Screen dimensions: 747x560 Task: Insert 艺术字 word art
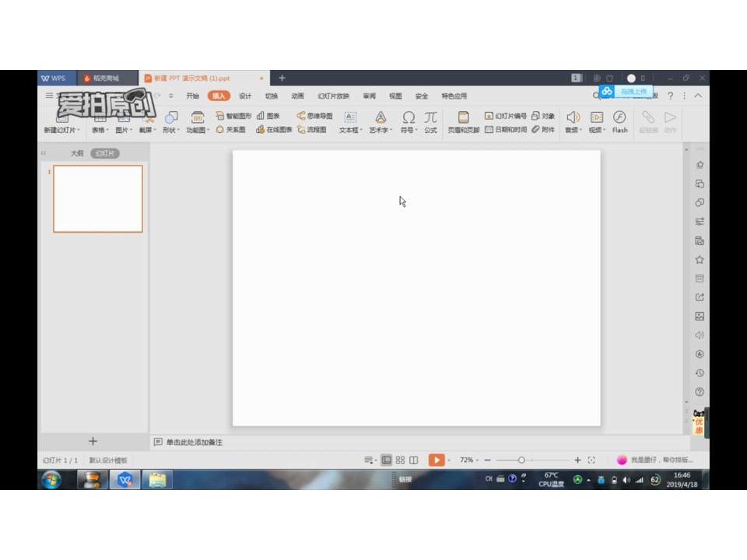381,122
